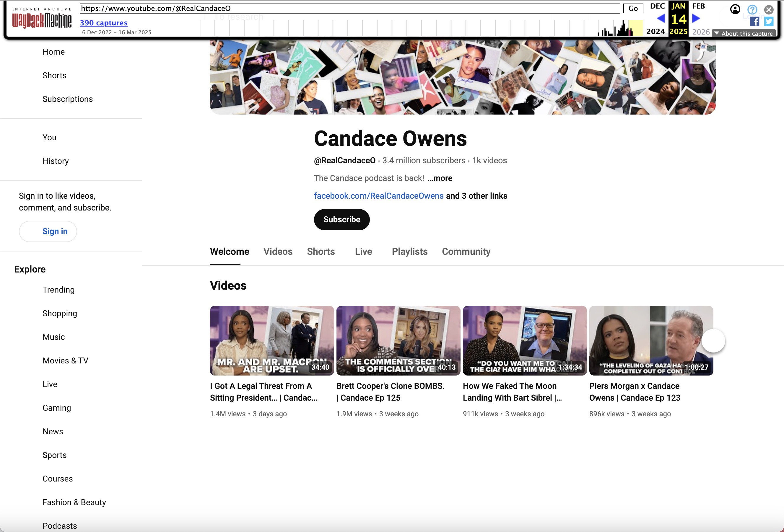The height and width of the screenshot is (532, 784).
Task: Go to the next capture arrow
Action: (696, 19)
